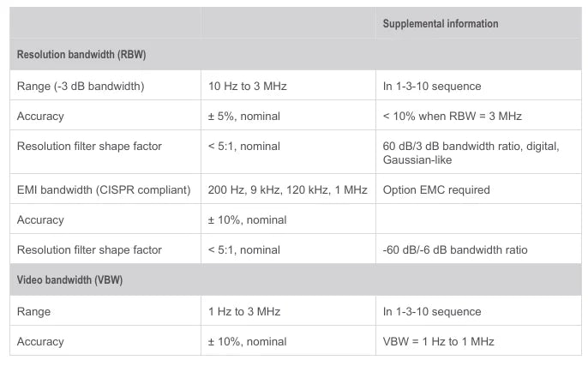Select the Supplemental information column header
This screenshot has height=366, width=588.
pos(441,24)
